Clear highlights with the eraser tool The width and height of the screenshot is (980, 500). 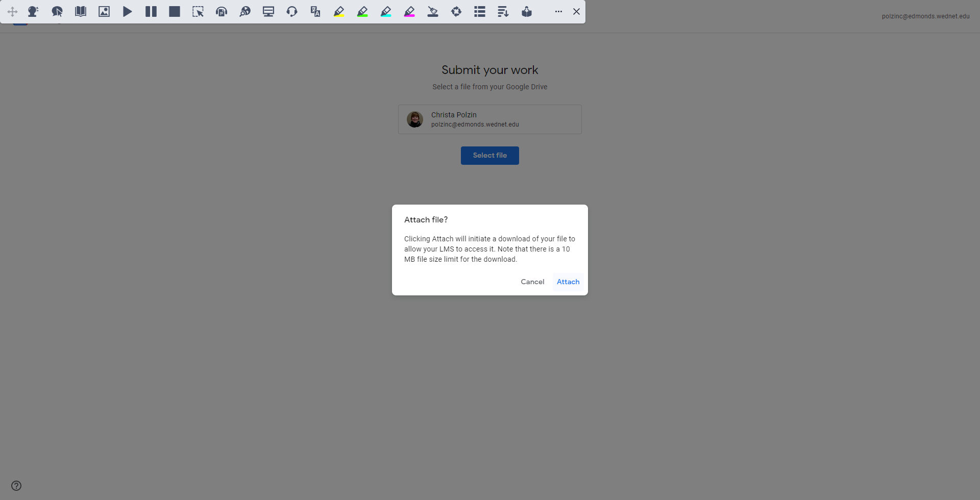[x=433, y=11]
